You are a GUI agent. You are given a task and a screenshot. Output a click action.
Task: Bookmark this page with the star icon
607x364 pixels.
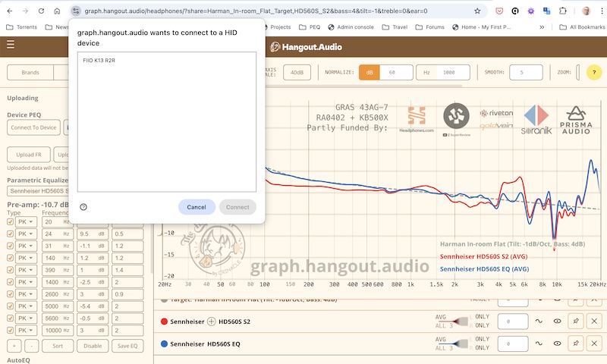click(x=477, y=11)
